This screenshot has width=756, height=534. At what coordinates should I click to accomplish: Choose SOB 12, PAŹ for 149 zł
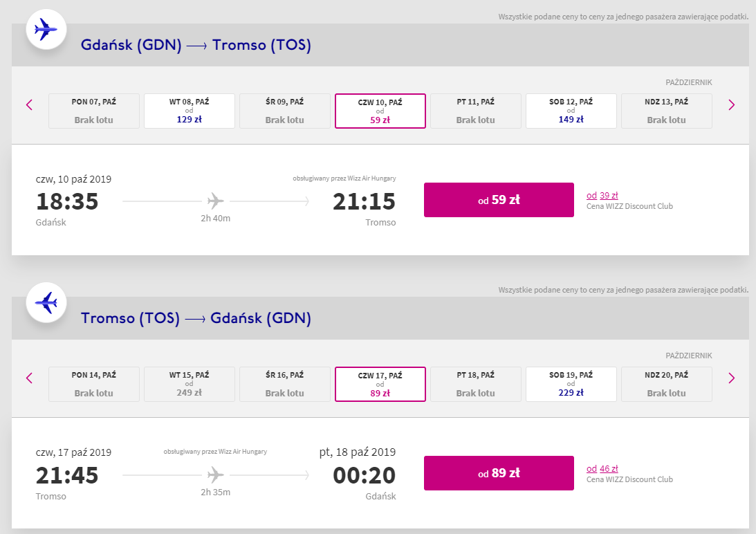[x=571, y=111]
